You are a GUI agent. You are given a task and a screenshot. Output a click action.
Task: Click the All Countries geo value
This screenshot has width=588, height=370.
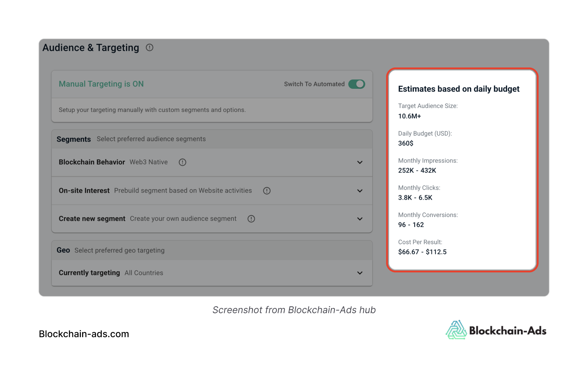click(144, 273)
